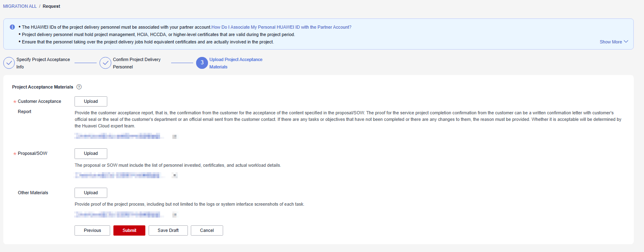Save the request as a draft
The height and width of the screenshot is (252, 644).
point(168,231)
